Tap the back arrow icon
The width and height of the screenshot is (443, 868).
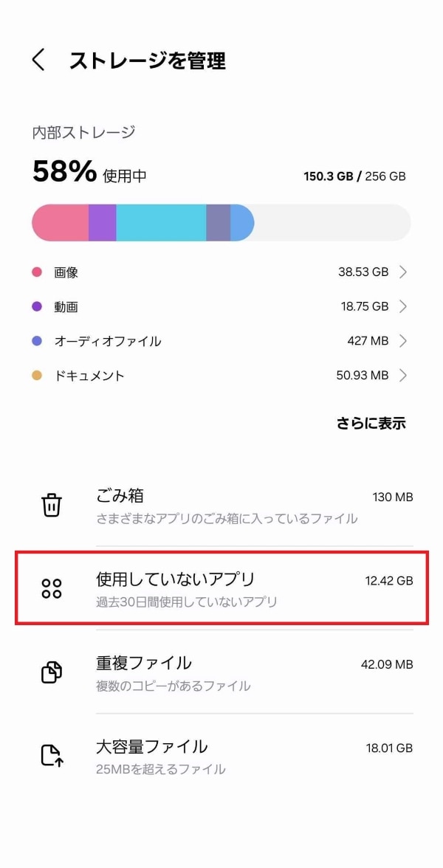coord(39,61)
